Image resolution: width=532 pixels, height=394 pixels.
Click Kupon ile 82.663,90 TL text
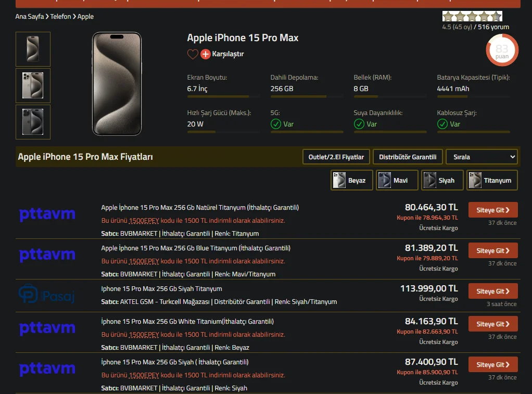tap(427, 332)
